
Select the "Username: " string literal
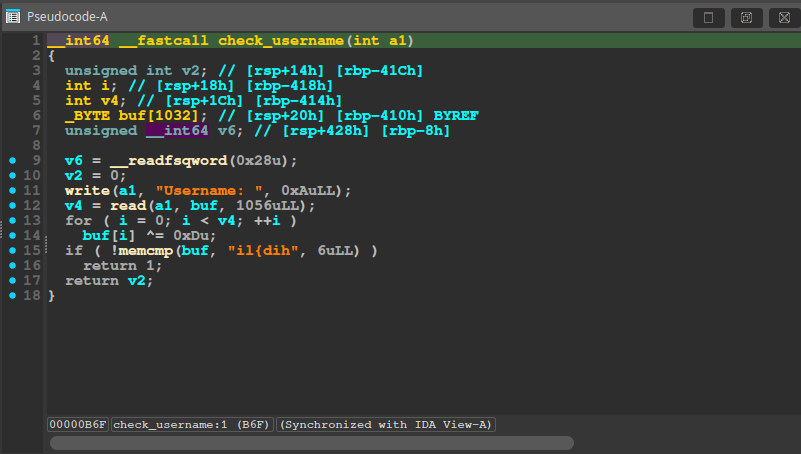click(x=219, y=190)
